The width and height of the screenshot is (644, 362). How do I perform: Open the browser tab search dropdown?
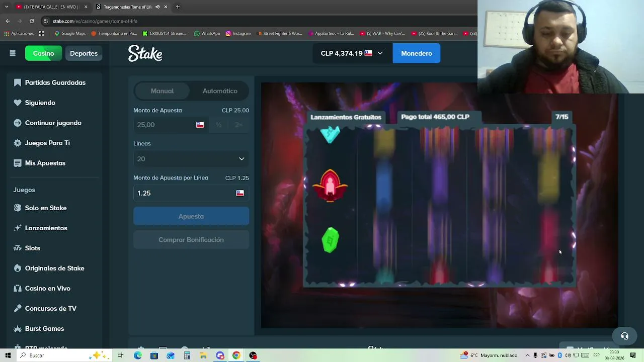(7, 7)
